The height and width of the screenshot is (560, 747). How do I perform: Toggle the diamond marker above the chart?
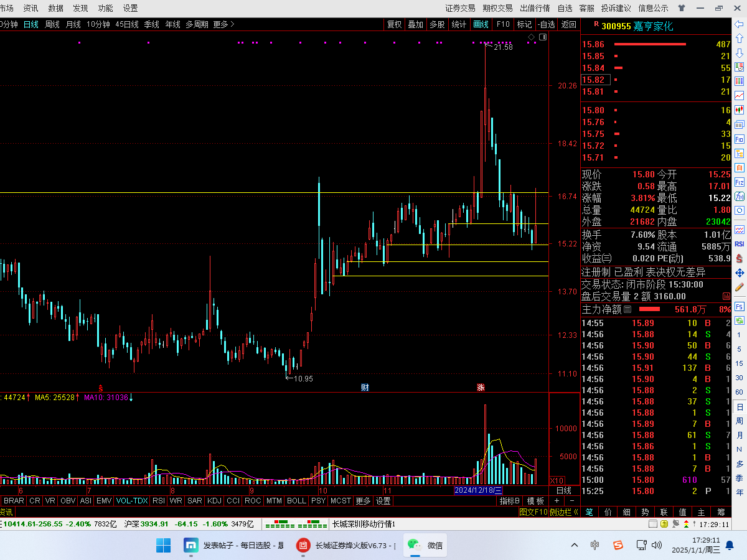[531, 37]
